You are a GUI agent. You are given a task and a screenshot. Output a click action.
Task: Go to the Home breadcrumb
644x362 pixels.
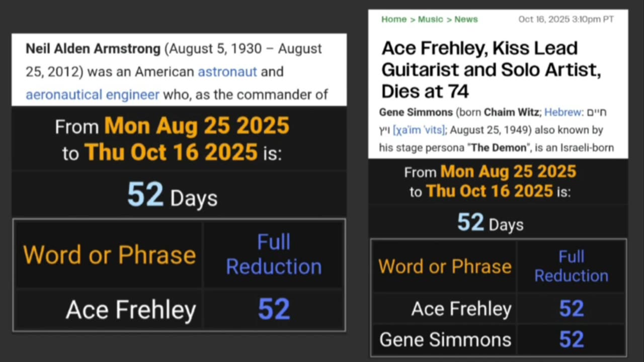(x=393, y=20)
